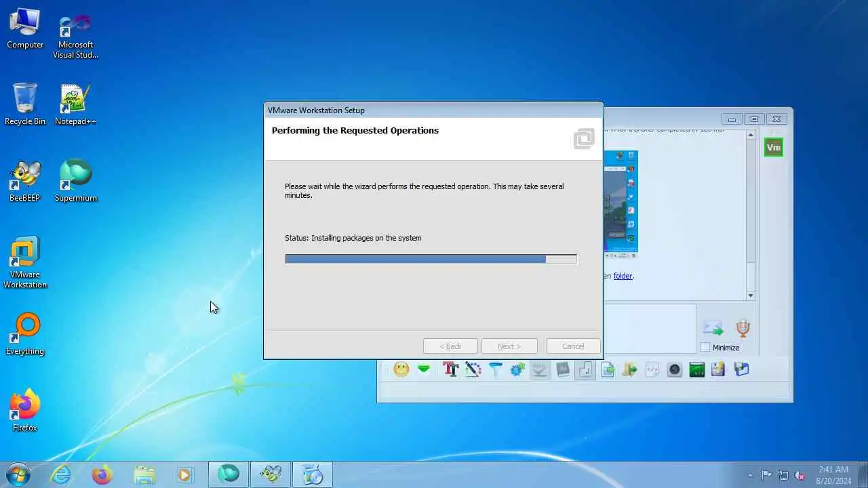Maximize the BeeBEEP chat window
Viewport: 868px width, 488px height.
tap(754, 119)
